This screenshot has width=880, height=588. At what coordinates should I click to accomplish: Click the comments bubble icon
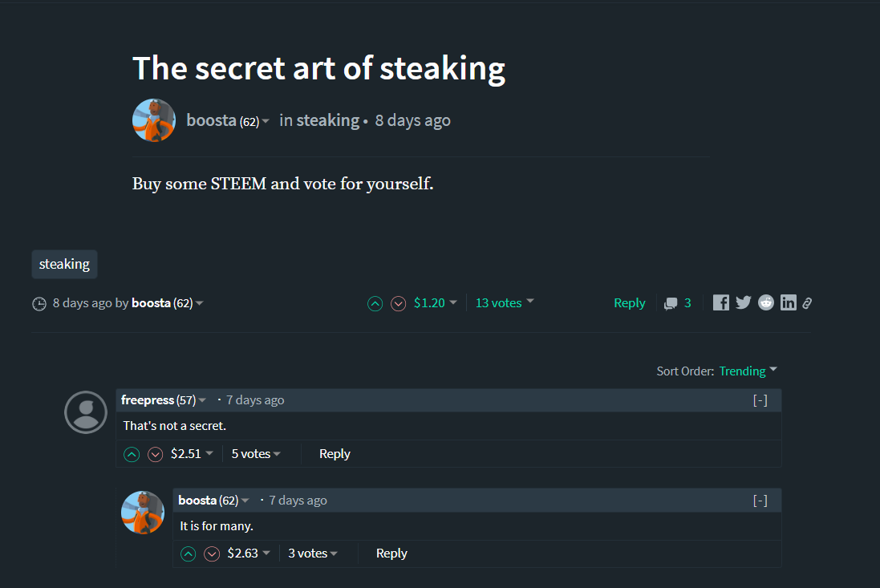pos(671,303)
